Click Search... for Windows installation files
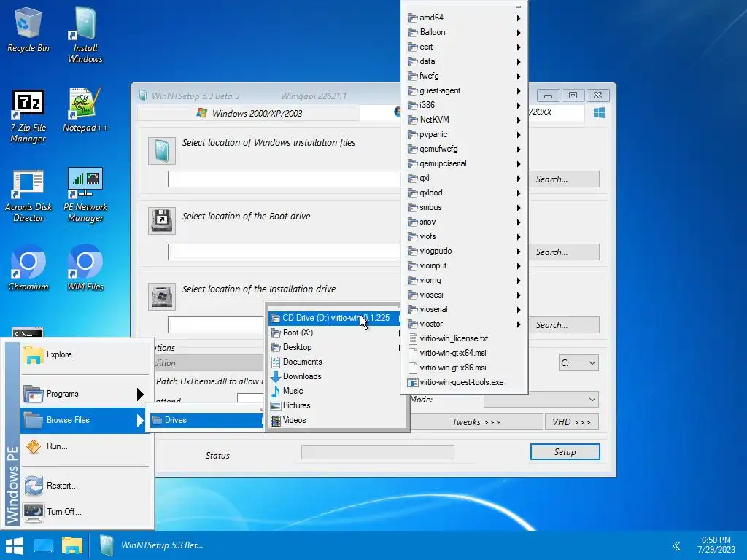Screen dimensions: 747x560 pyautogui.click(x=564, y=179)
